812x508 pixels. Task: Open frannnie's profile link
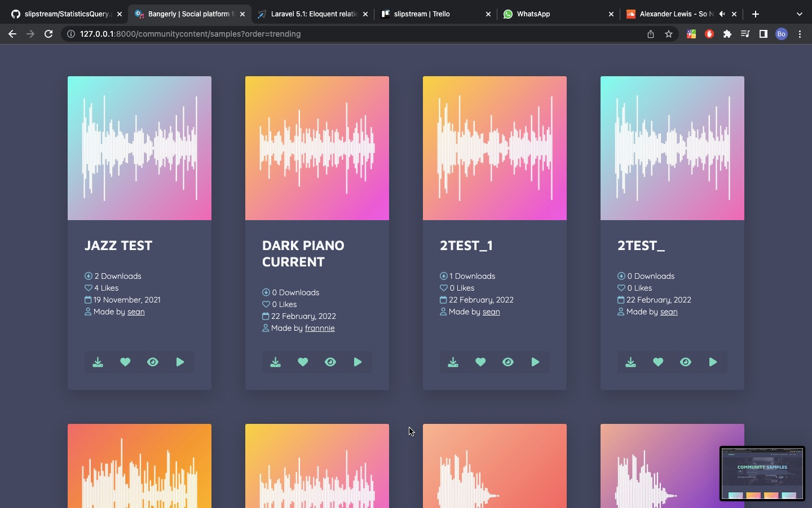tap(320, 329)
